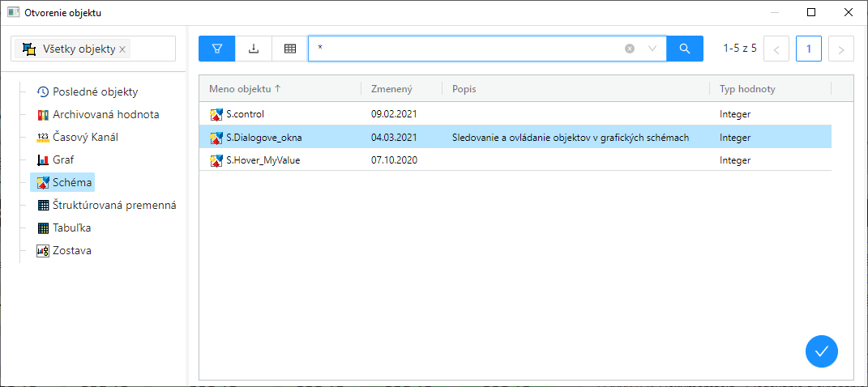Screen dimensions: 868x387
Task: Expand the search history dropdown arrow
Action: (x=652, y=49)
